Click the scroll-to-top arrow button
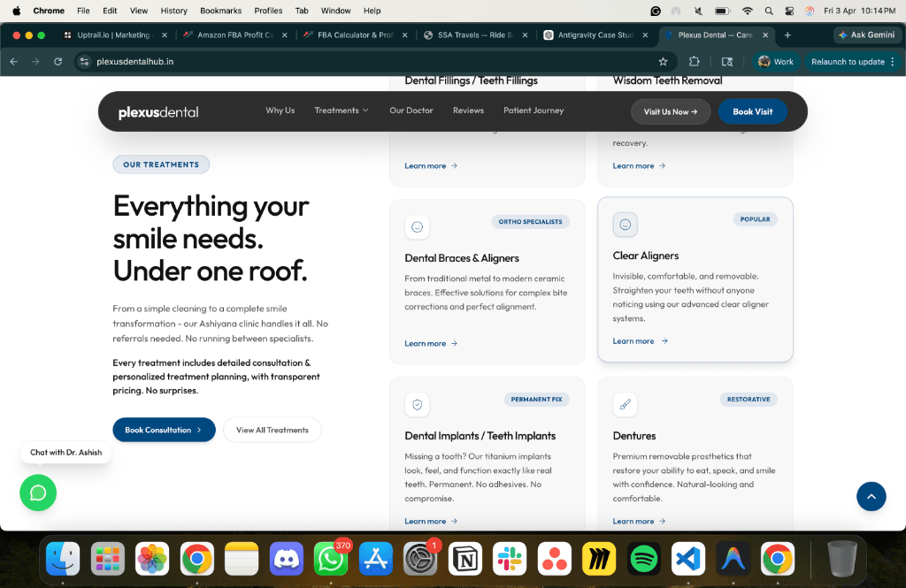 pos(871,496)
